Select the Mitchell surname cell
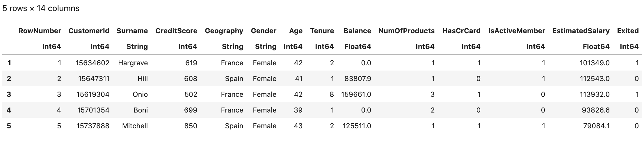This screenshot has height=144, width=644. point(135,126)
